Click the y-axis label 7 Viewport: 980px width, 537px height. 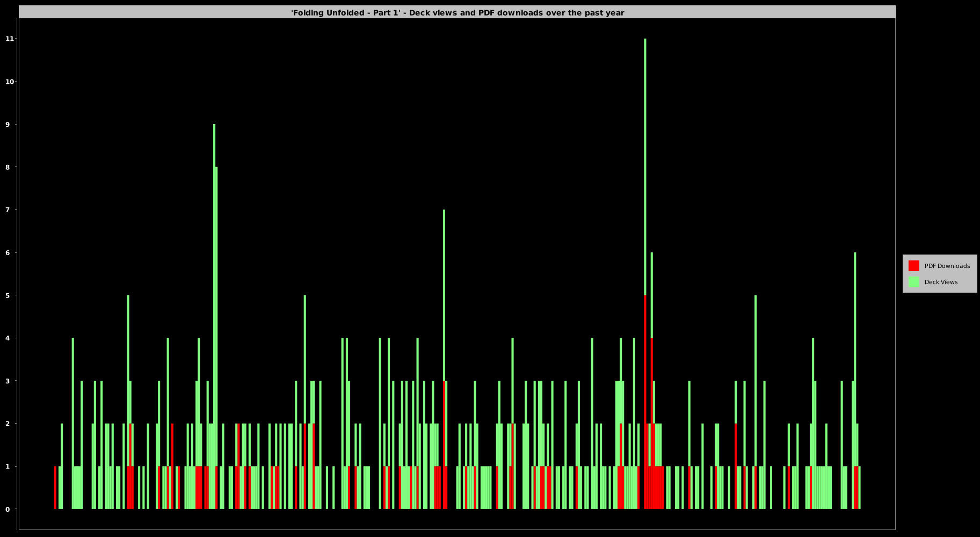pos(8,210)
